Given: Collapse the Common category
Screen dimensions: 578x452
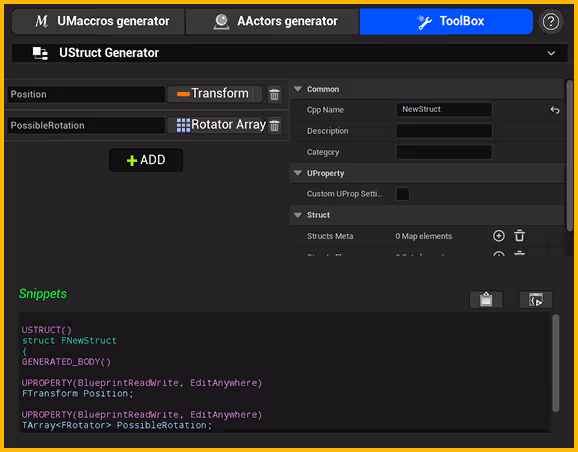Looking at the screenshot, I should (x=298, y=89).
